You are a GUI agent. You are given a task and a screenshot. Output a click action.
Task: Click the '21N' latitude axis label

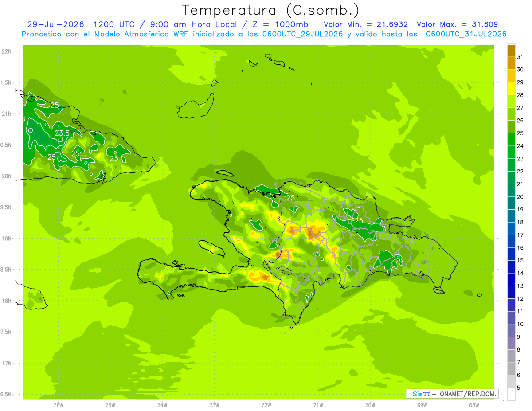tap(7, 114)
